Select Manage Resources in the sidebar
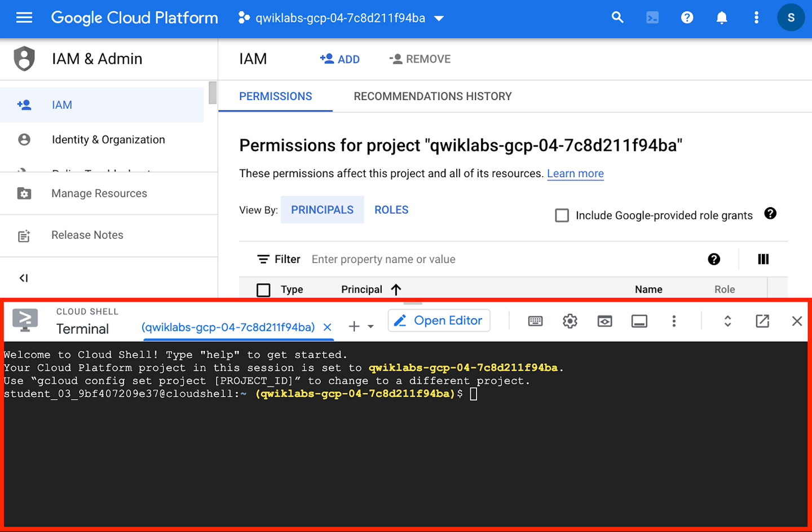812x532 pixels. click(99, 193)
